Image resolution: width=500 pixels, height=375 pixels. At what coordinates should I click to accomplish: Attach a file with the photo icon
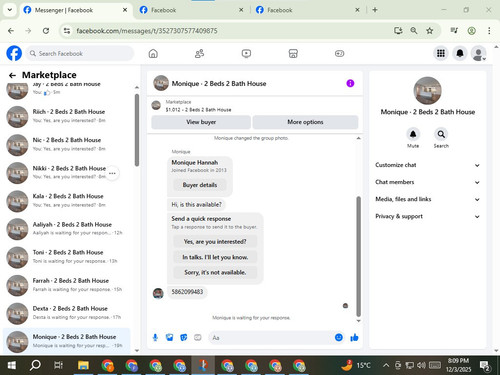169,338
